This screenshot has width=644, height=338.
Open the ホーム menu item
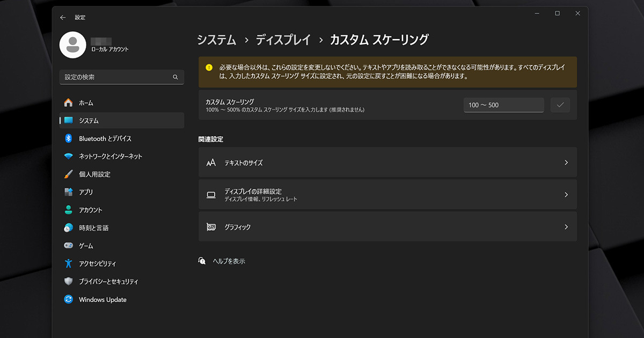122,102
